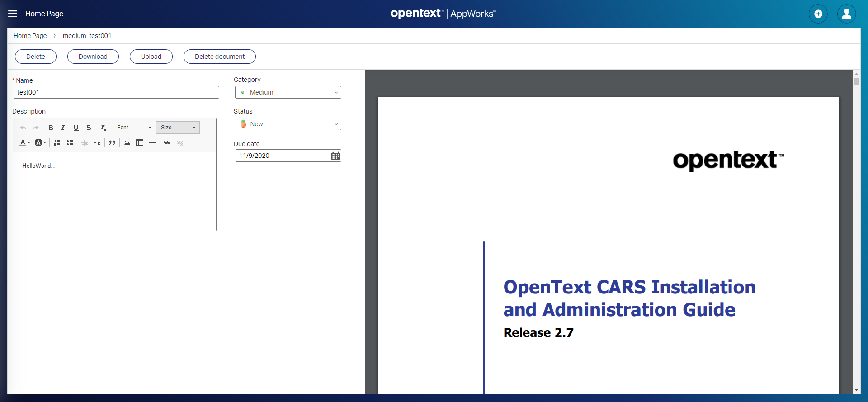868x402 pixels.
Task: Insert an image into the description
Action: [x=127, y=143]
